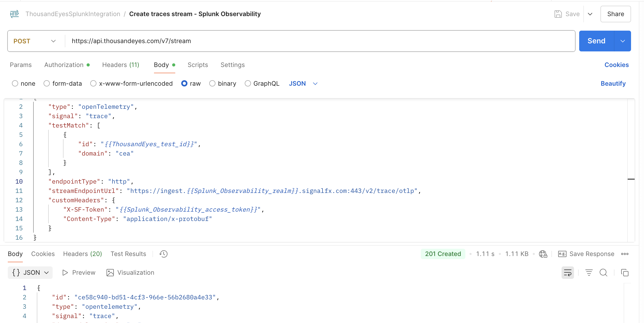Click the request URL input field
This screenshot has height=323, width=644.
pyautogui.click(x=319, y=41)
